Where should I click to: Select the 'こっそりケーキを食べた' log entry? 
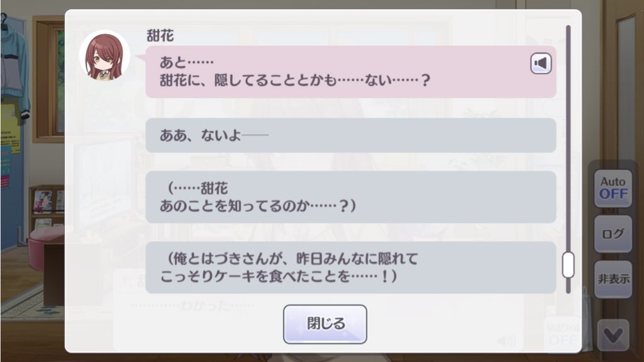(x=350, y=268)
